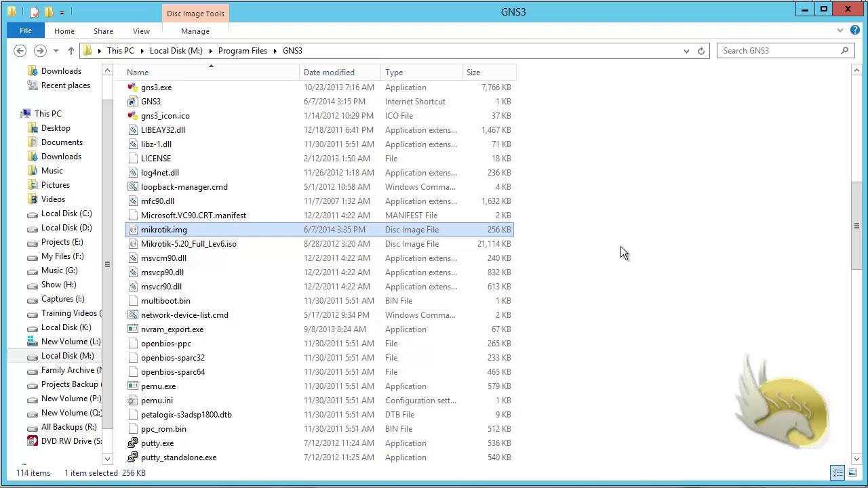Refresh the GNS3 folder view
868x488 pixels.
(701, 51)
